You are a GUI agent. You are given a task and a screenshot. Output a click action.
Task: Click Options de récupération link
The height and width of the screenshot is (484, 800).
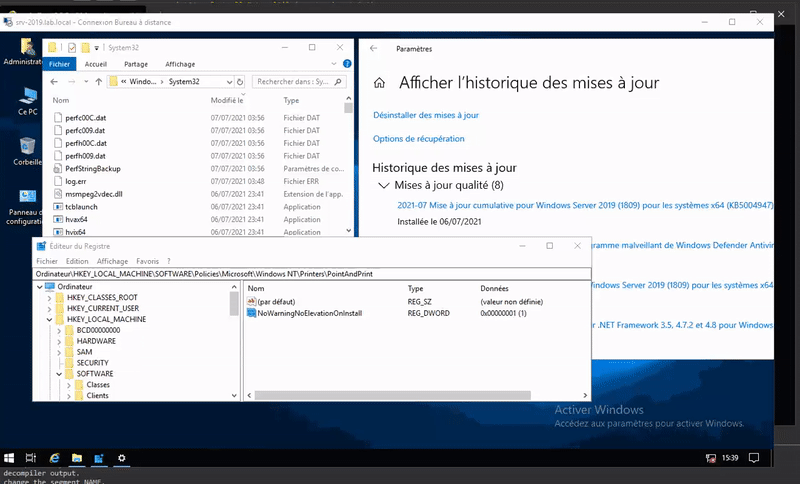click(419, 139)
